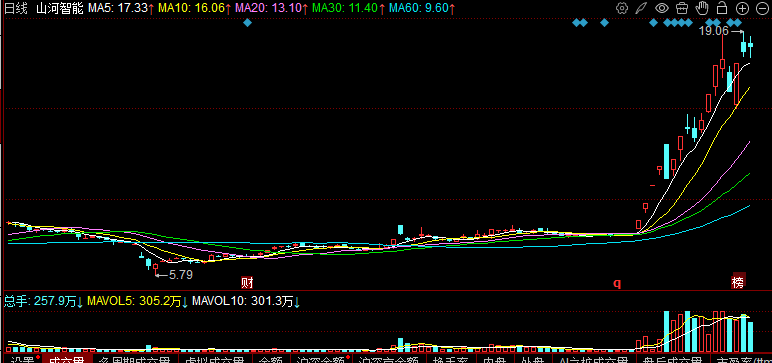Screen dimensions: 772x363
Task: Select the 成交量 indicator tab
Action: pyautogui.click(x=66, y=359)
